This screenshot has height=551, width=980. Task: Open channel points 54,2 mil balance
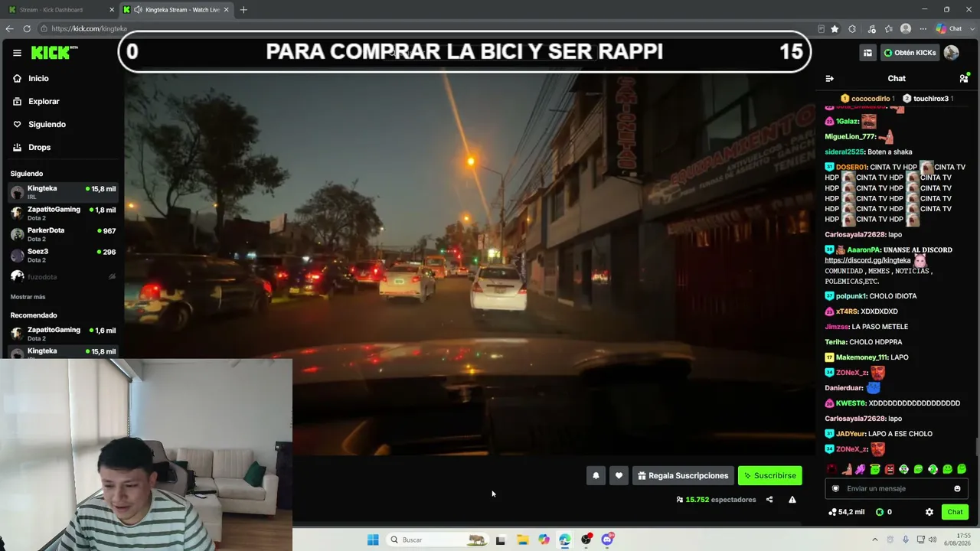(x=846, y=512)
